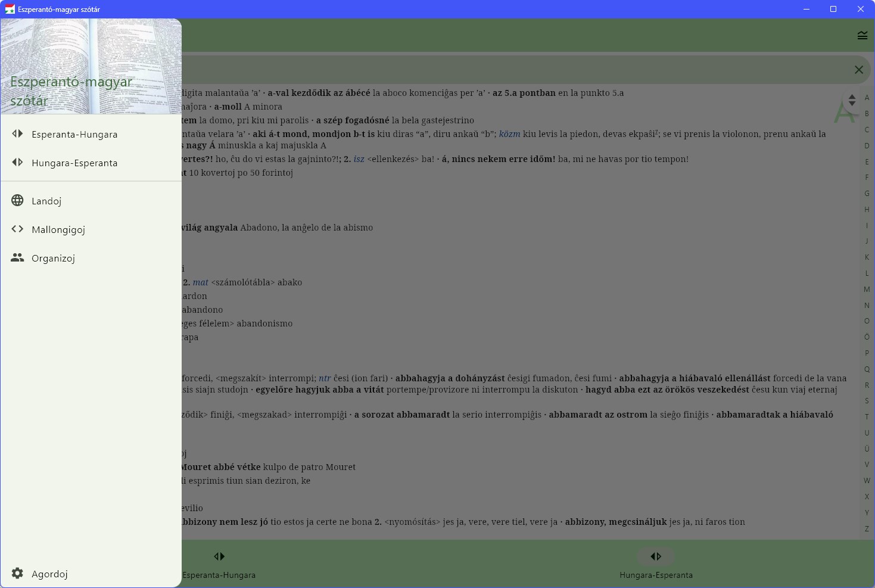The width and height of the screenshot is (875, 588).
Task: Jump to letter X in index
Action: (x=867, y=497)
